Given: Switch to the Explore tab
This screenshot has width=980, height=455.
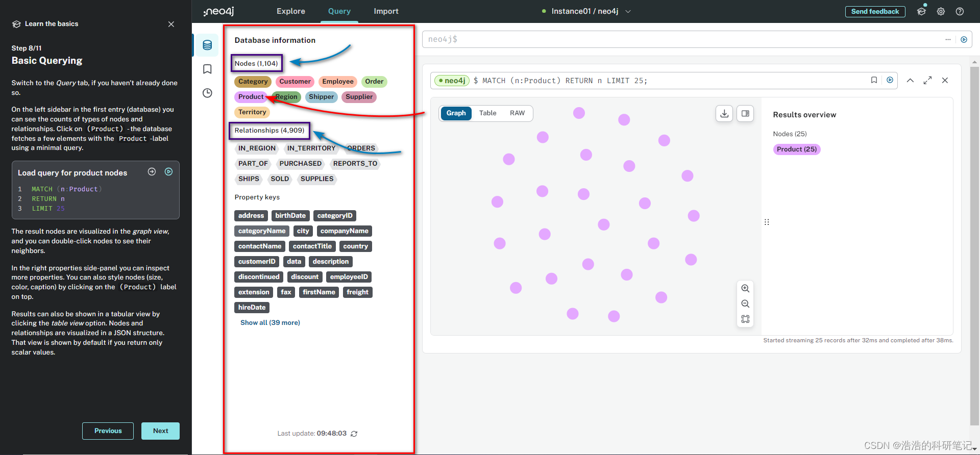Looking at the screenshot, I should [291, 11].
